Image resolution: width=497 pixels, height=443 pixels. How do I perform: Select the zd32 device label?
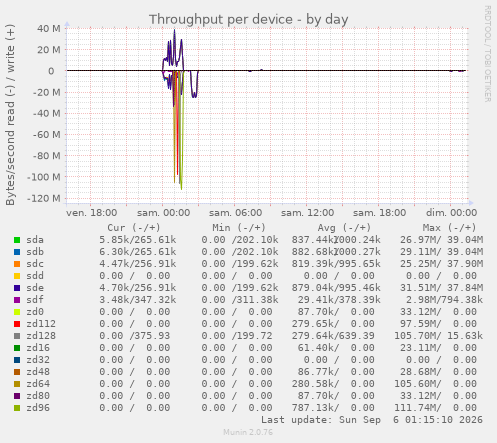click(38, 360)
